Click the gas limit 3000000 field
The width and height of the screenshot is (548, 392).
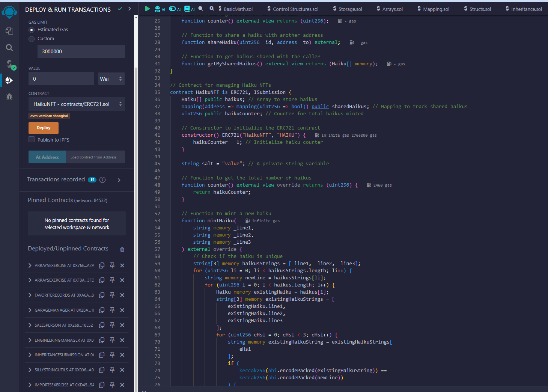coord(81,51)
